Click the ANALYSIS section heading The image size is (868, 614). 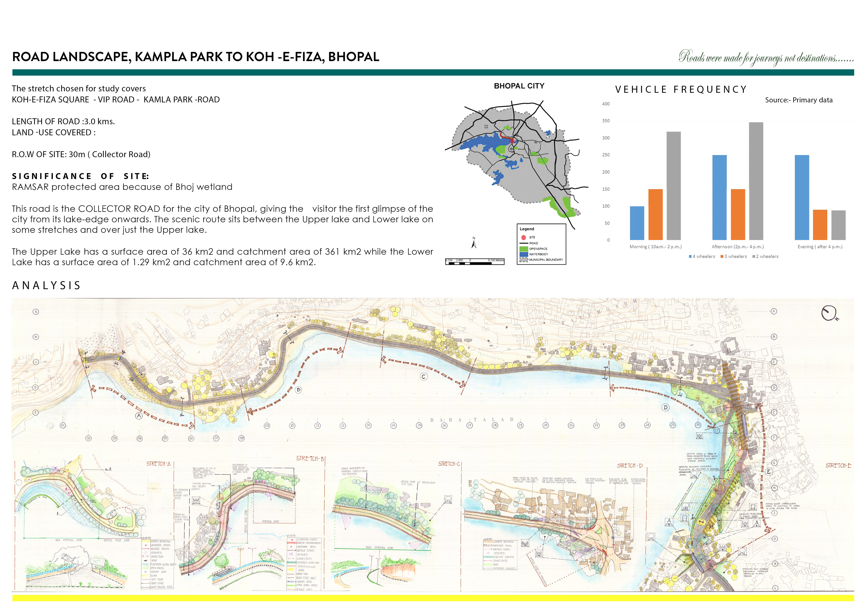click(x=47, y=286)
